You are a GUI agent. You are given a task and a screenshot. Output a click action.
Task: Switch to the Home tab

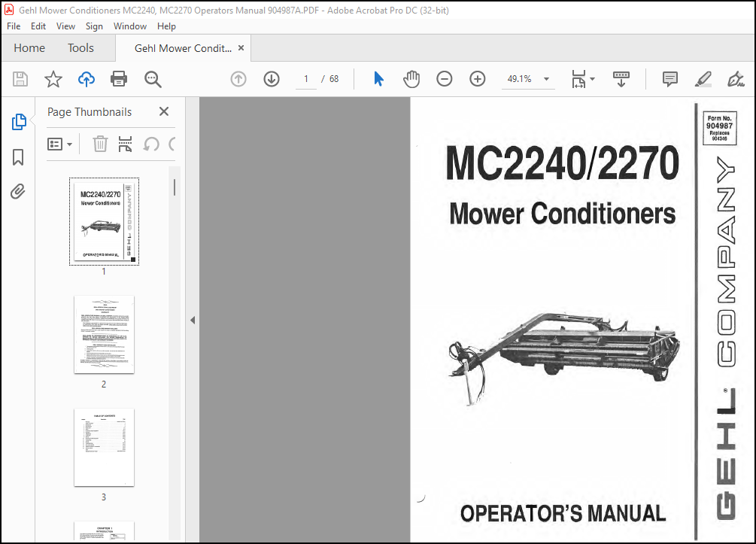29,47
